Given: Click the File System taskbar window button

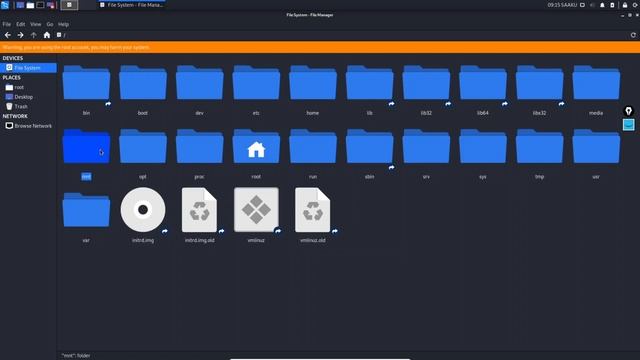Looking at the screenshot, I should [x=132, y=5].
